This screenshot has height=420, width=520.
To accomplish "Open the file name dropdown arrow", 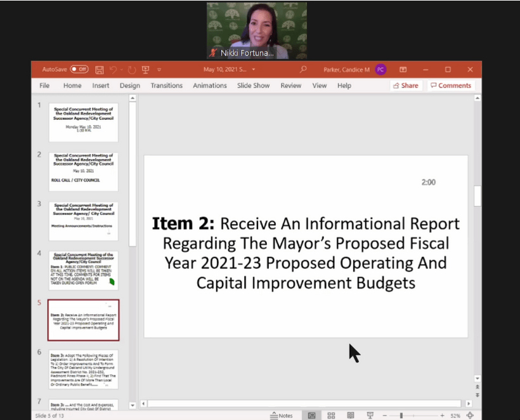I will click(x=254, y=69).
